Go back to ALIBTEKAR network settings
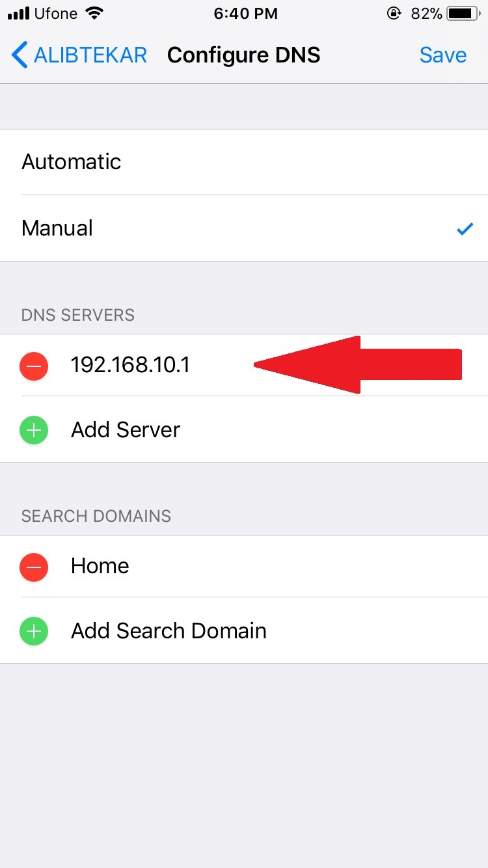The image size is (488, 868). (79, 55)
